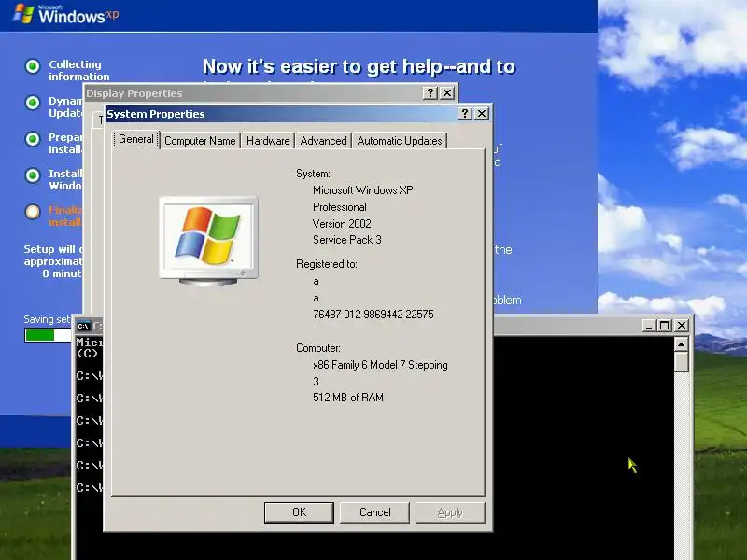Cancel the System Properties dialog

[x=375, y=512]
